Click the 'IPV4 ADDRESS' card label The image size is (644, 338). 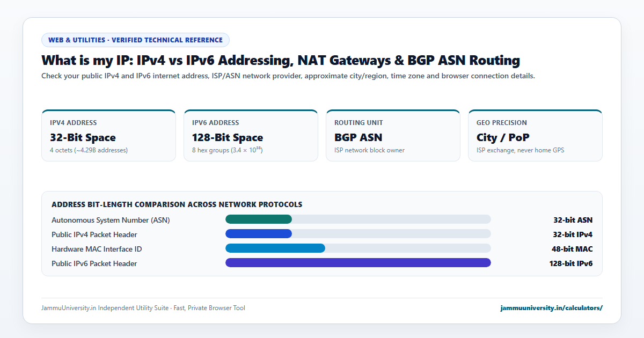pyautogui.click(x=74, y=123)
